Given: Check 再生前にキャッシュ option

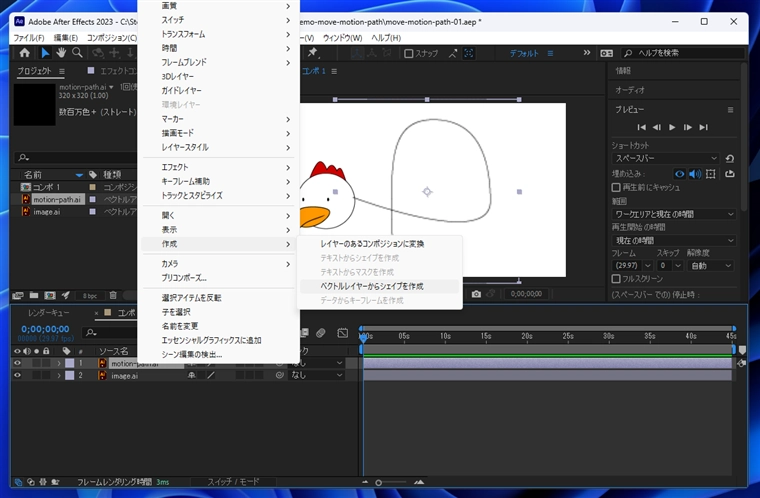Looking at the screenshot, I should (x=616, y=187).
